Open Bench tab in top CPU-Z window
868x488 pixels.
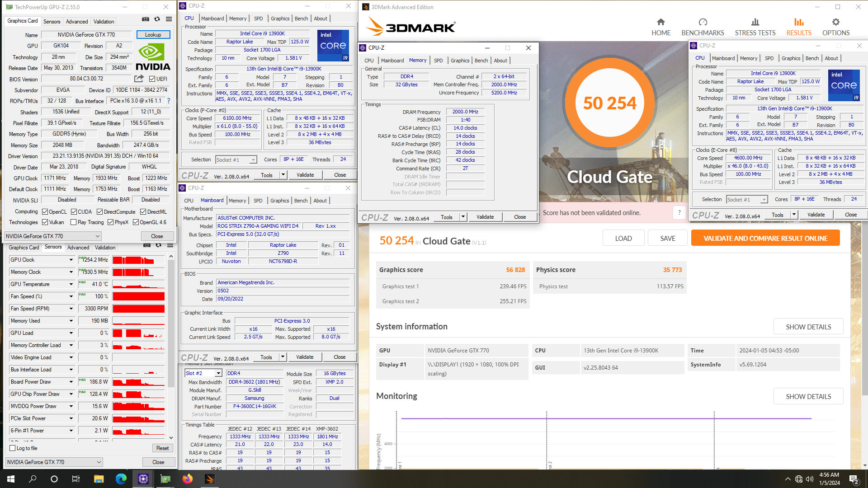tap(301, 19)
